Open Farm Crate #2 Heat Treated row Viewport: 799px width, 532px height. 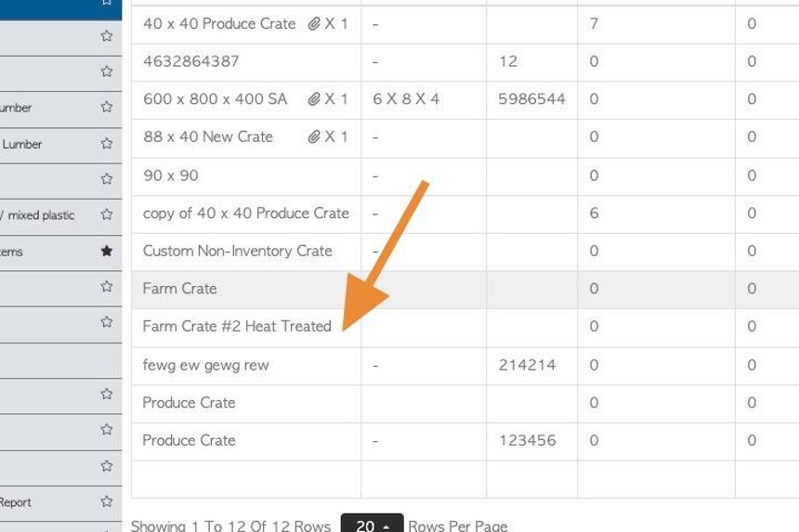pos(237,326)
